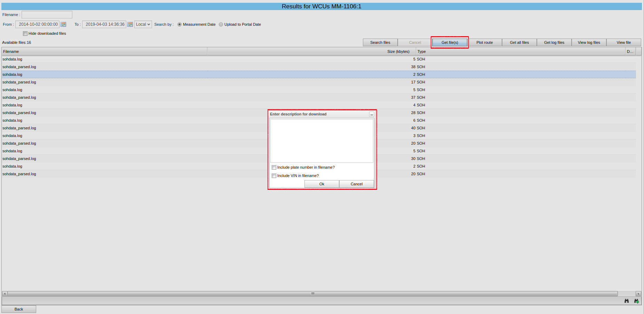Screen dimensions: 644x314
Task: Click the horizontal scrollbar thumb
Action: coord(312,294)
